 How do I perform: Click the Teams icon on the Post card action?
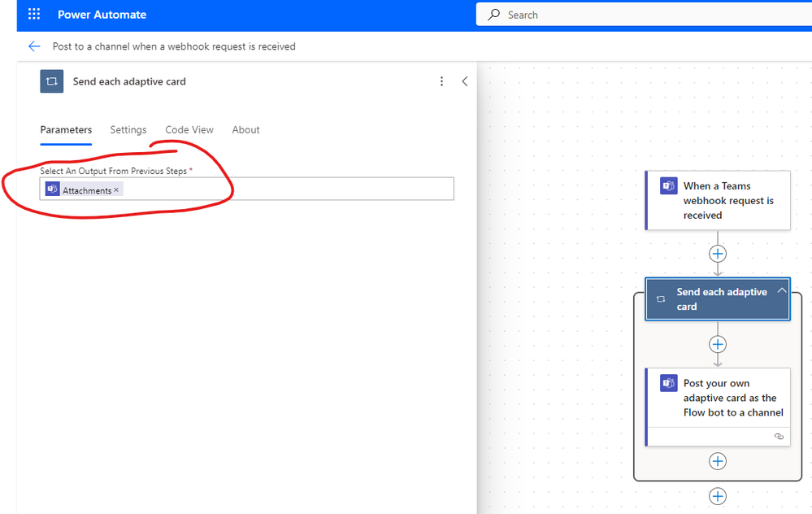click(669, 383)
